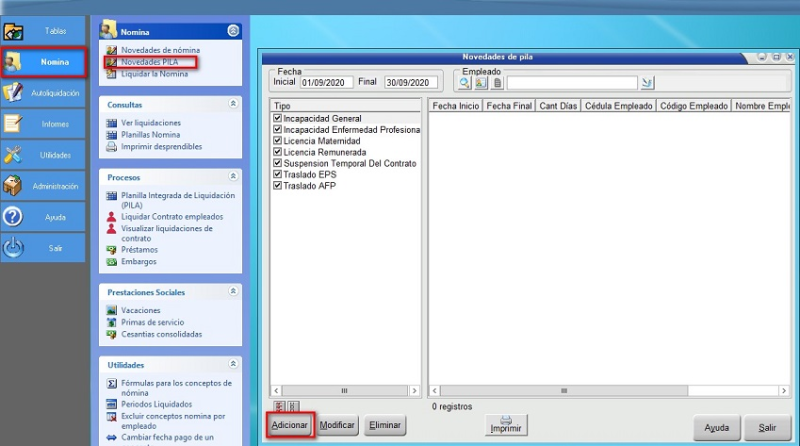The image size is (800, 446).
Task: Toggle the Licencia Maternidad checkbox
Action: (277, 141)
